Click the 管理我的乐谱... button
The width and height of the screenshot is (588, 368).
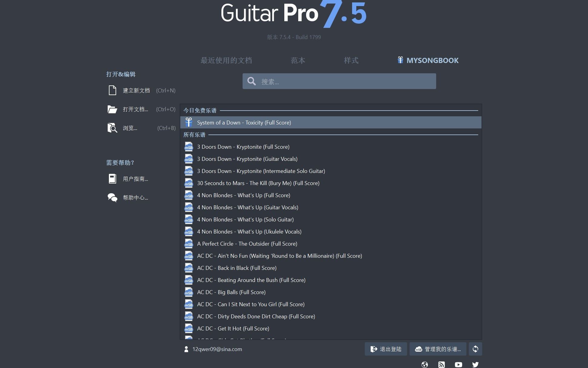[438, 349]
